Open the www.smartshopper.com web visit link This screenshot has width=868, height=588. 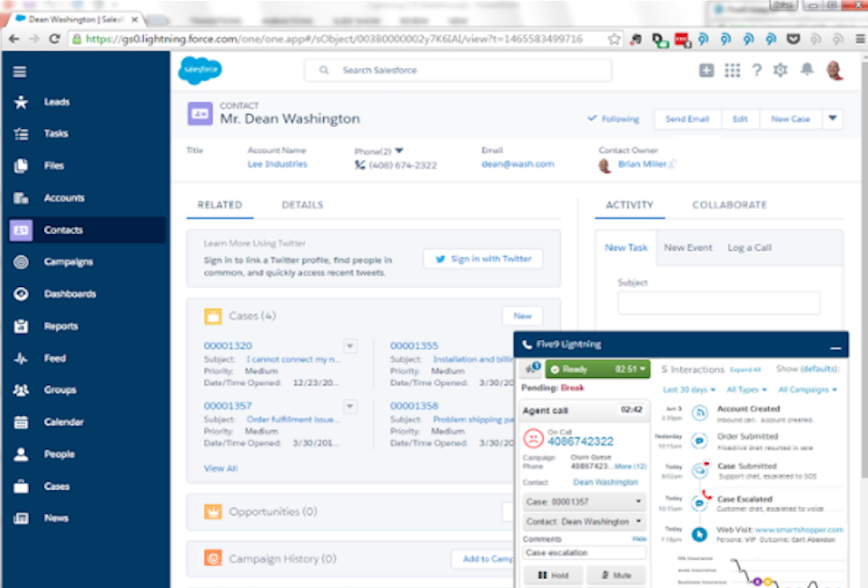tap(799, 530)
